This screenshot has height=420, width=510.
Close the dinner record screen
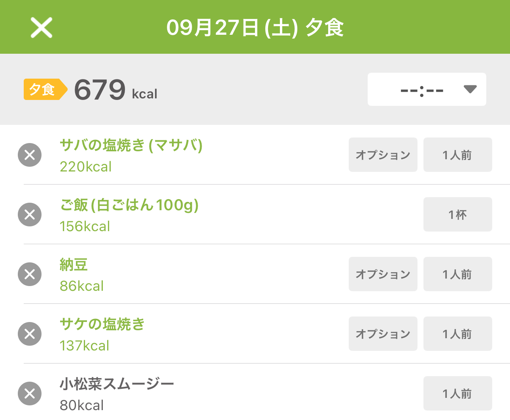click(42, 28)
